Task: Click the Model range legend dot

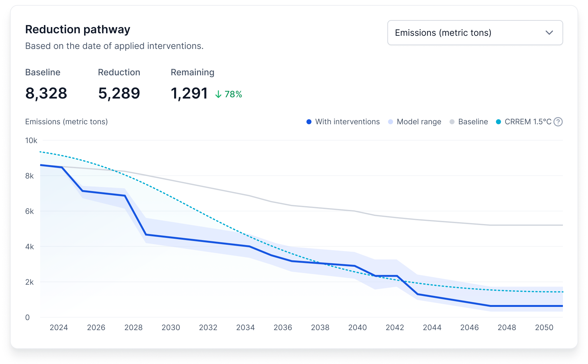Action: pos(390,122)
